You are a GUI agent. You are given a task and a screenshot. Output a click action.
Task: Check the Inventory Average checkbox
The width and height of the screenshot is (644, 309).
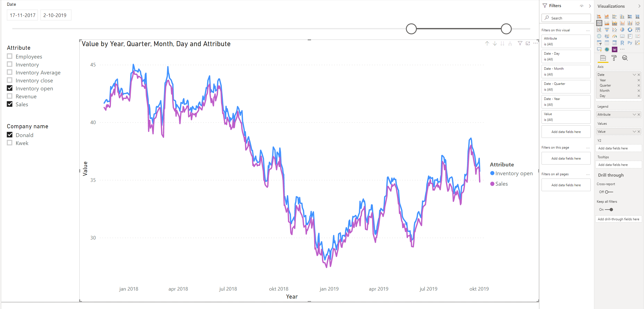point(10,72)
